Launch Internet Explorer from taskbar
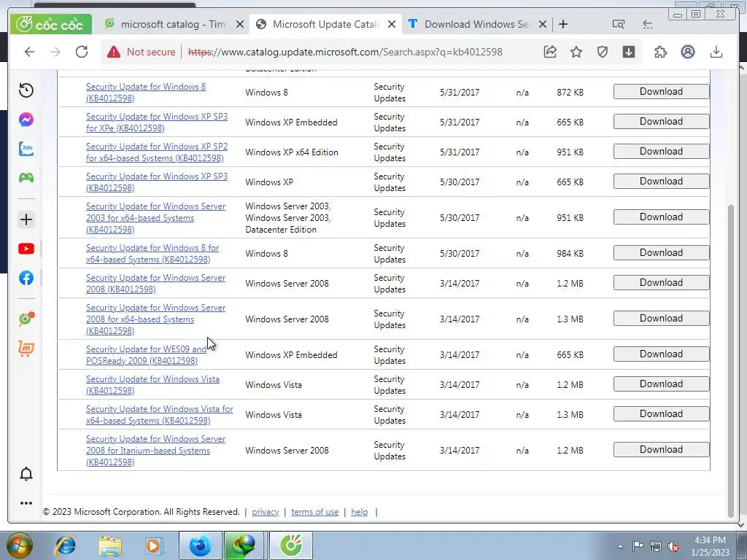This screenshot has height=560, width=747. point(65,545)
